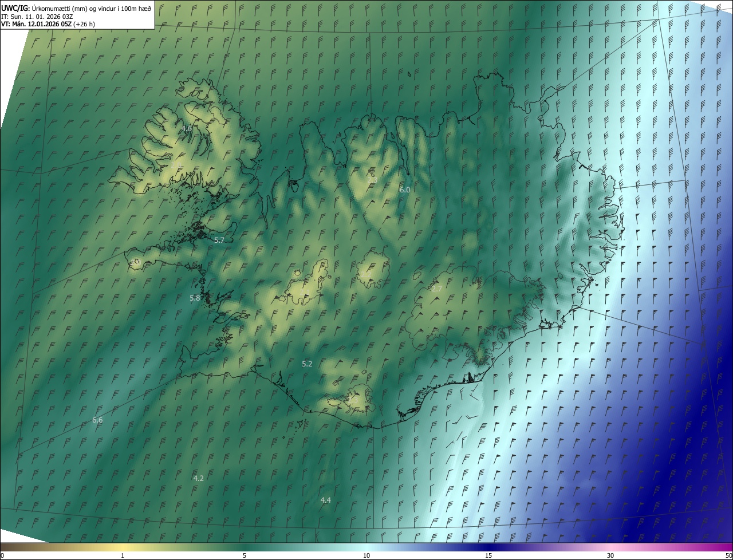The image size is (733, 560).
Task: Click the color scale tick label 50
Action: [x=728, y=555]
